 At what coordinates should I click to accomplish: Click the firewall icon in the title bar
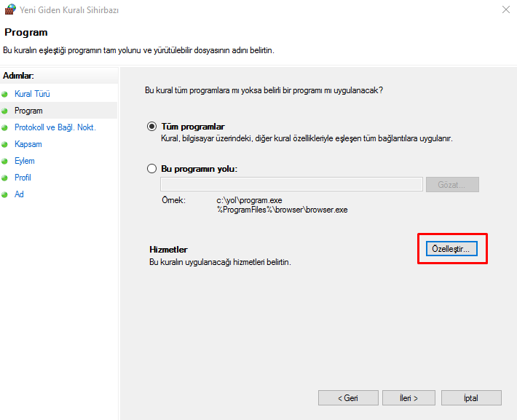coord(9,11)
